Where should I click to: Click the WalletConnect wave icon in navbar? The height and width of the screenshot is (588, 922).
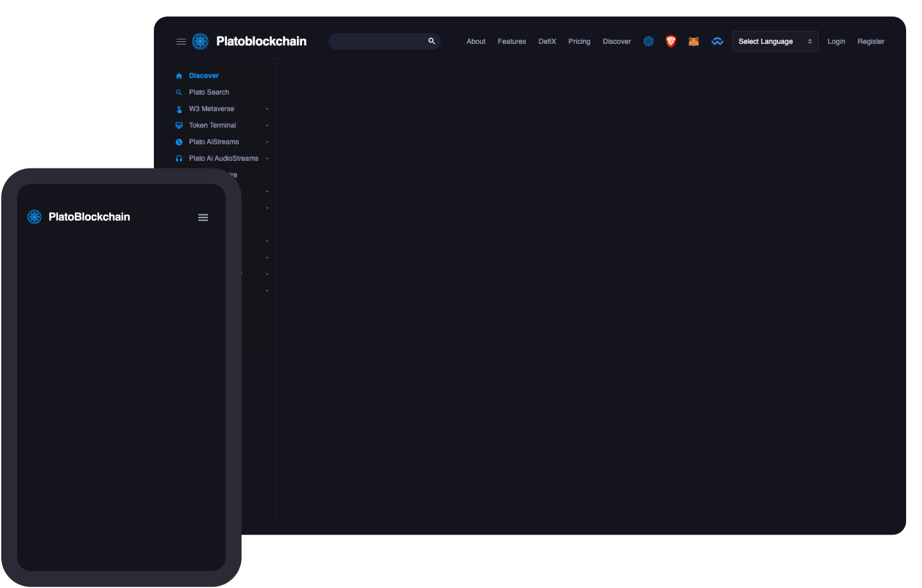[x=717, y=41]
